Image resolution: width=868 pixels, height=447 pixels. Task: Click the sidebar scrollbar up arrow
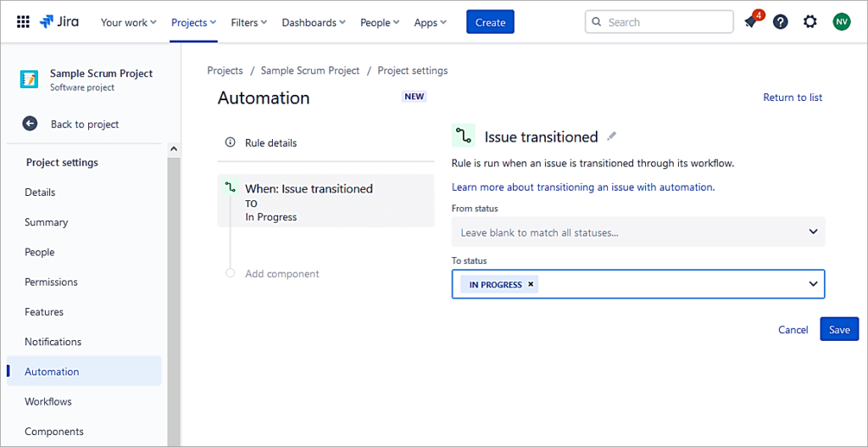pos(174,149)
